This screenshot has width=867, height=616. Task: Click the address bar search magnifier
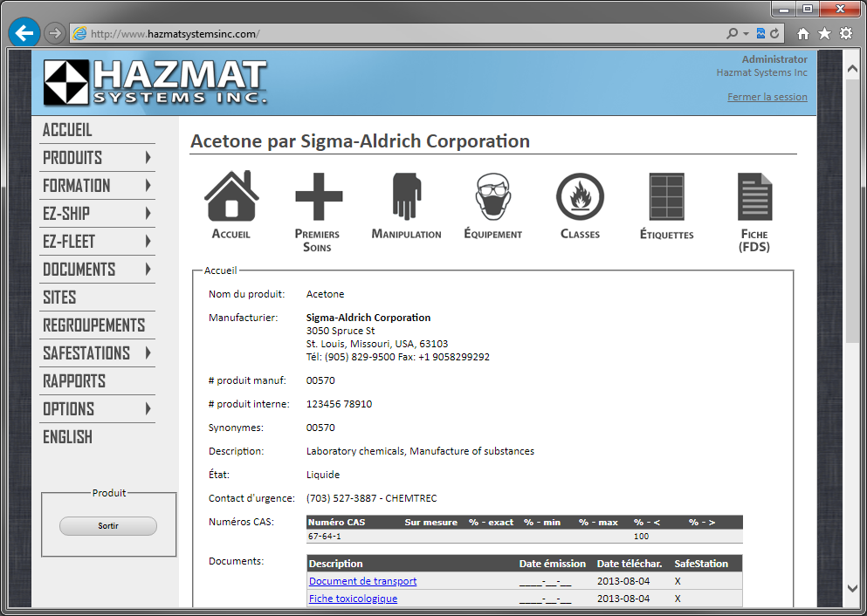point(732,34)
